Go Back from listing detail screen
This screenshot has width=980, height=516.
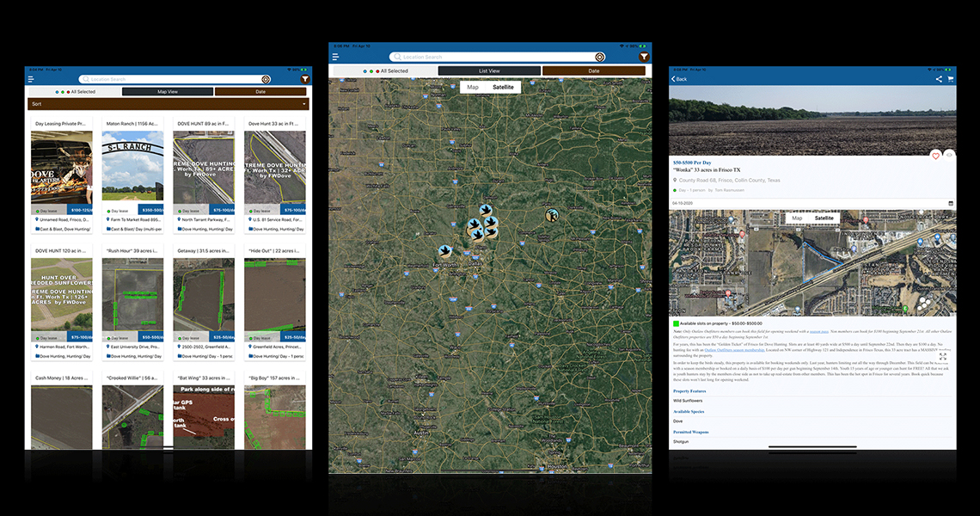(x=679, y=79)
